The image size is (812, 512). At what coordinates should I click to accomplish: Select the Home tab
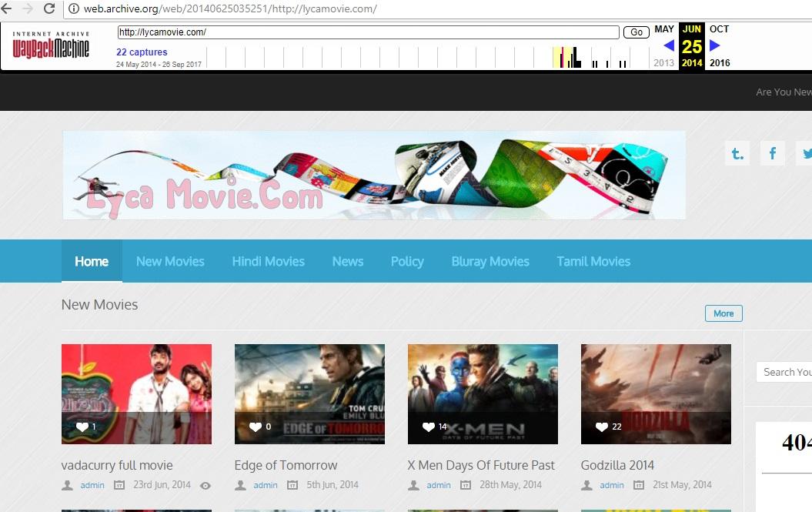coord(92,261)
